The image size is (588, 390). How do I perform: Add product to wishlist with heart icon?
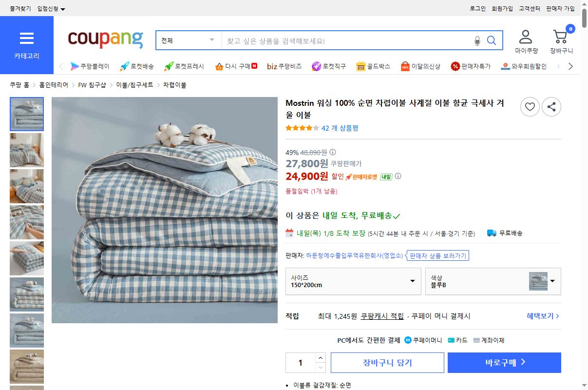530,107
